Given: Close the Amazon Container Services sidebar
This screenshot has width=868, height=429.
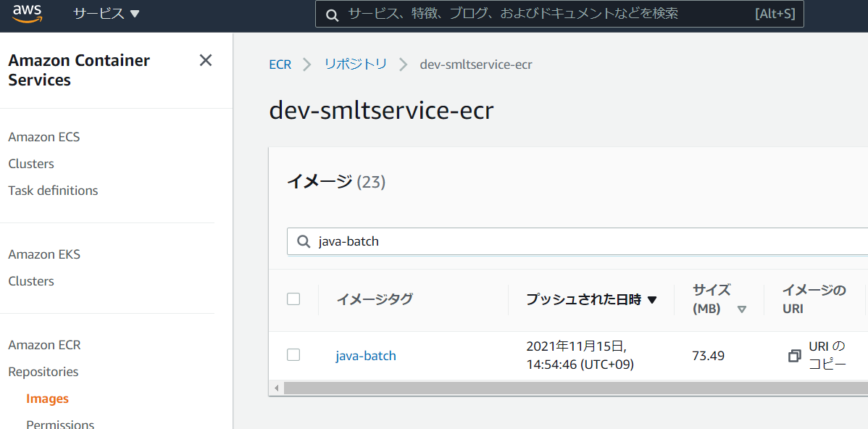Looking at the screenshot, I should pos(206,61).
